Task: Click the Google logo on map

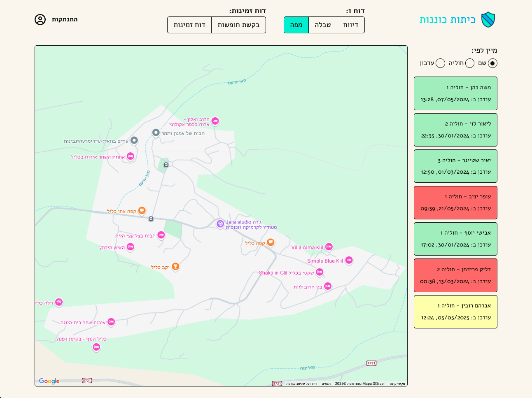Action: 49,381
